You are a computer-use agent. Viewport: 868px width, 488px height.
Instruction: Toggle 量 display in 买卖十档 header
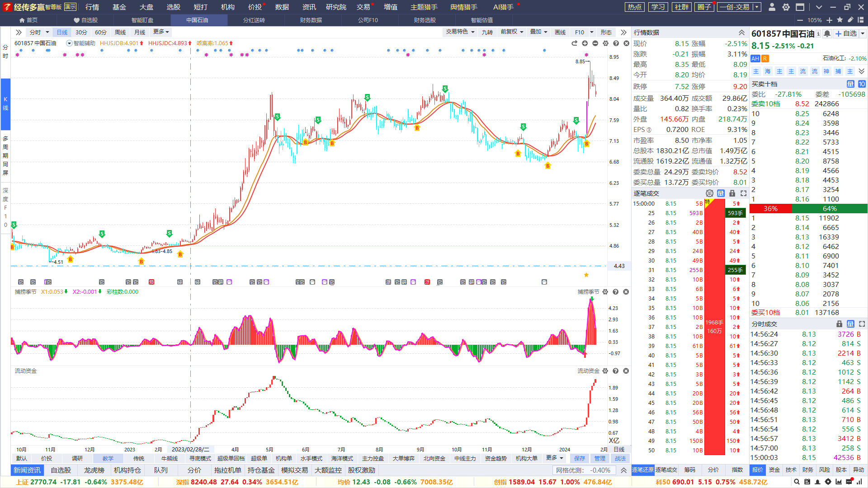tap(850, 84)
